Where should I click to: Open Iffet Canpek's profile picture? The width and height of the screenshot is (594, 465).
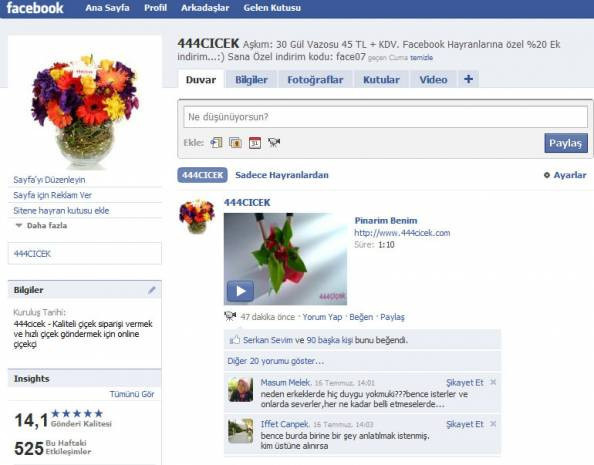tap(241, 431)
